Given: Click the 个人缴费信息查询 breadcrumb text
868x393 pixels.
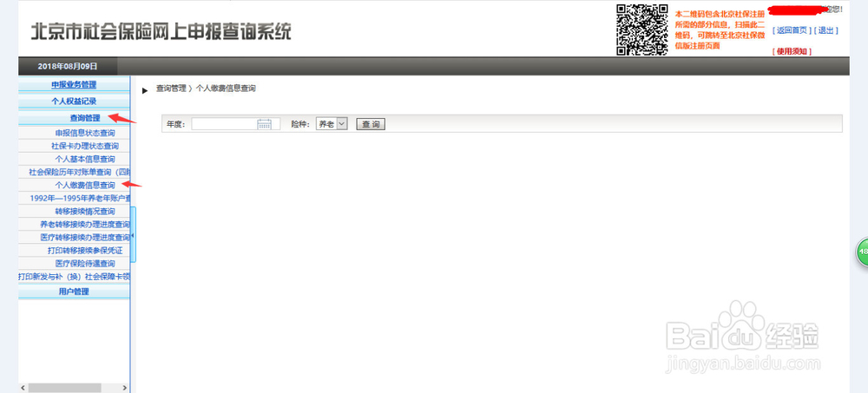Looking at the screenshot, I should [226, 88].
